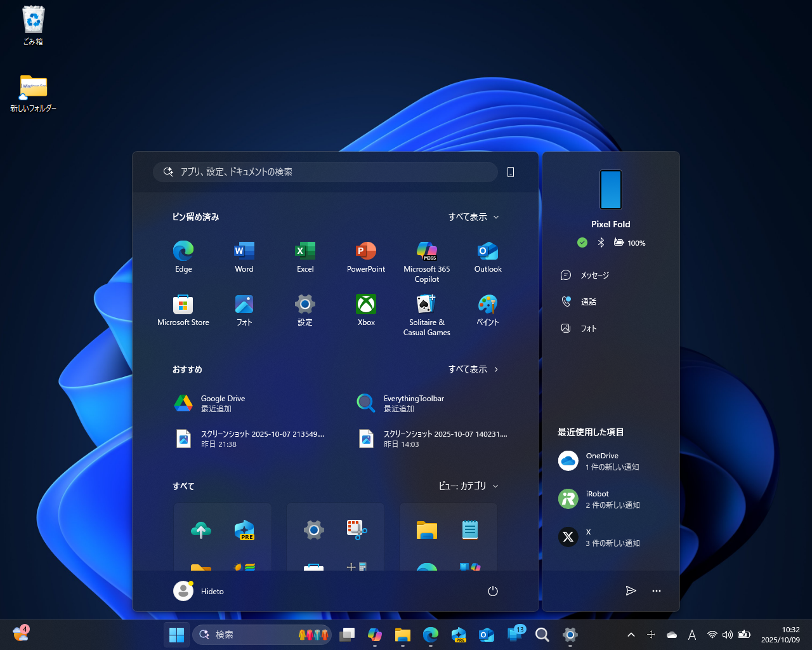Image resolution: width=812 pixels, height=650 pixels.
Task: Show all recommended items via すべて表示
Action: pyautogui.click(x=473, y=369)
